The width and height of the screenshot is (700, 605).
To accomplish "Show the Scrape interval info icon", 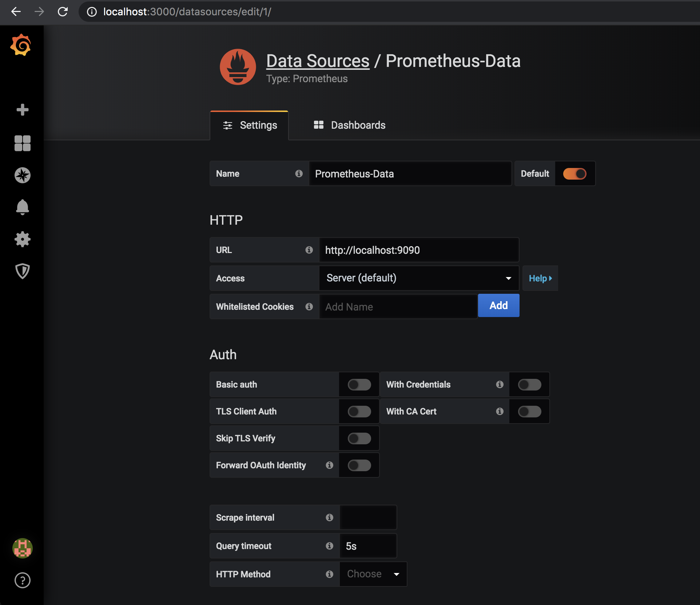I will 330,517.
